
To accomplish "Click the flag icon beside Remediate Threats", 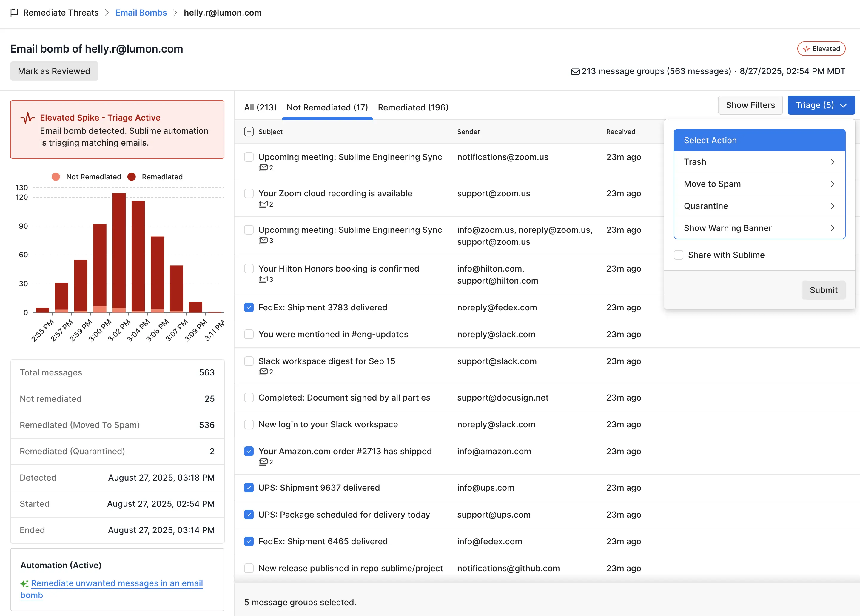I will [x=14, y=13].
